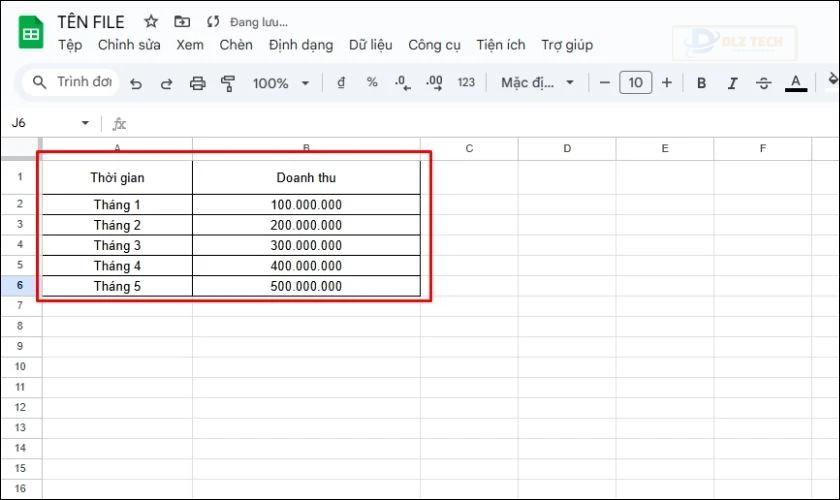Open the 100% zoom dropdown
Screen dimensions: 840x500
[281, 83]
